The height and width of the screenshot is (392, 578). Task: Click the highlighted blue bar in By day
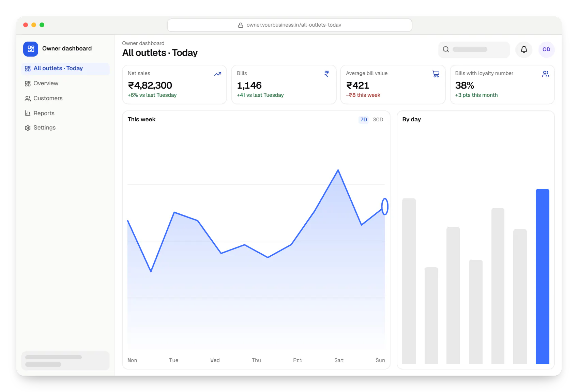(x=542, y=276)
